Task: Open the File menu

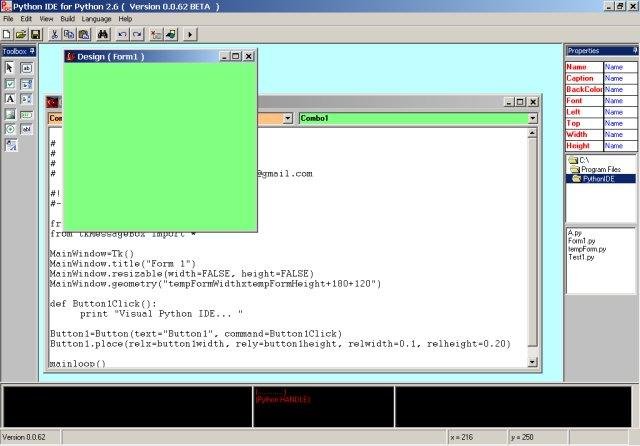Action: point(8,19)
